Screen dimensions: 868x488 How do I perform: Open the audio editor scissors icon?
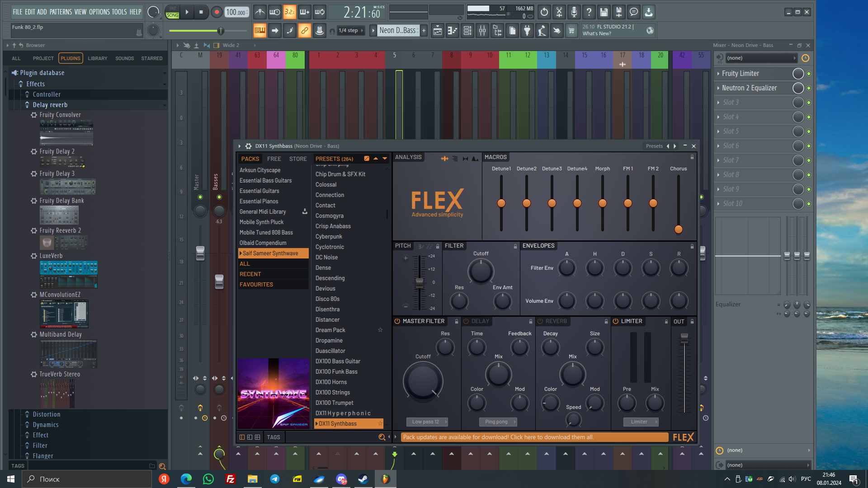click(559, 12)
